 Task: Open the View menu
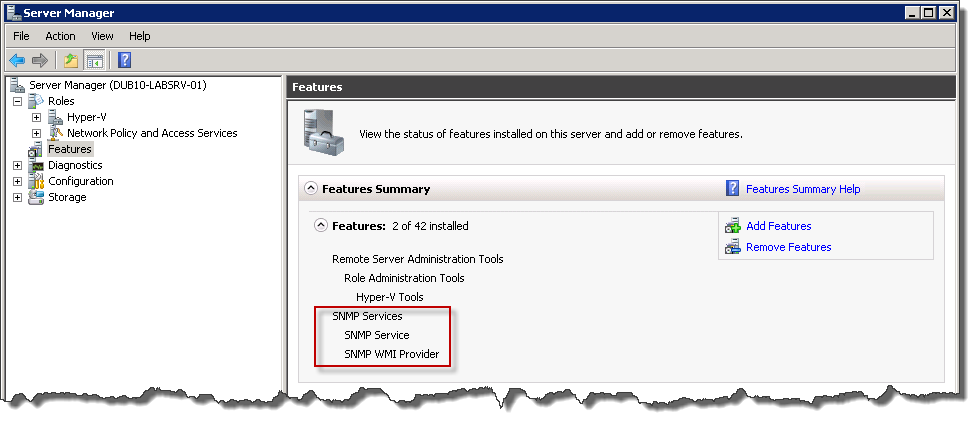click(102, 36)
